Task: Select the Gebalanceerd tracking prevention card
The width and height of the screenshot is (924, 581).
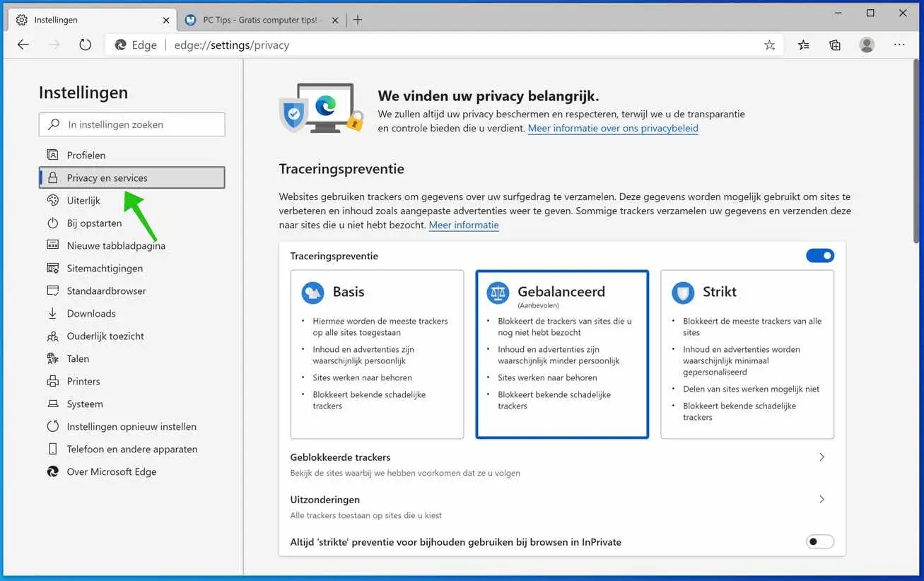Action: 562,354
